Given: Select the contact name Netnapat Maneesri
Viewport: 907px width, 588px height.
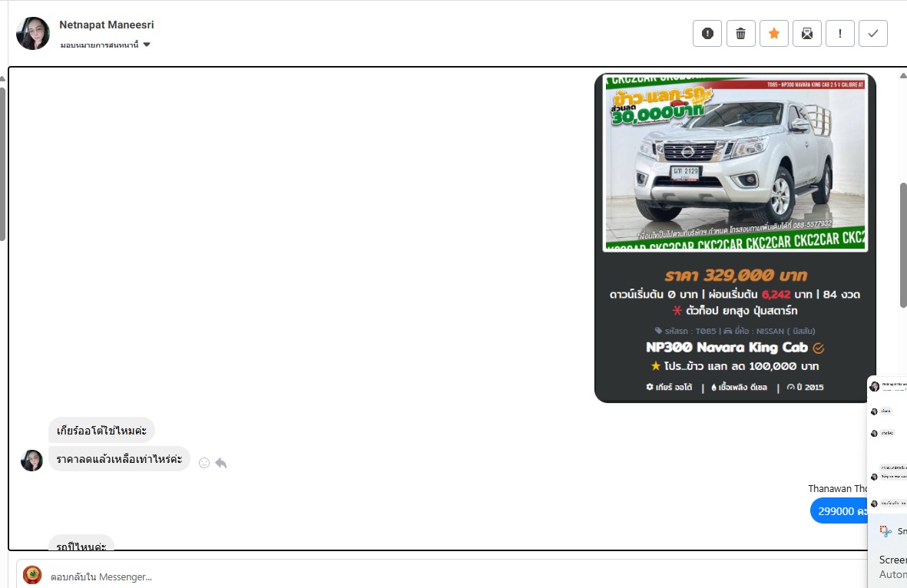Looking at the screenshot, I should (107, 25).
